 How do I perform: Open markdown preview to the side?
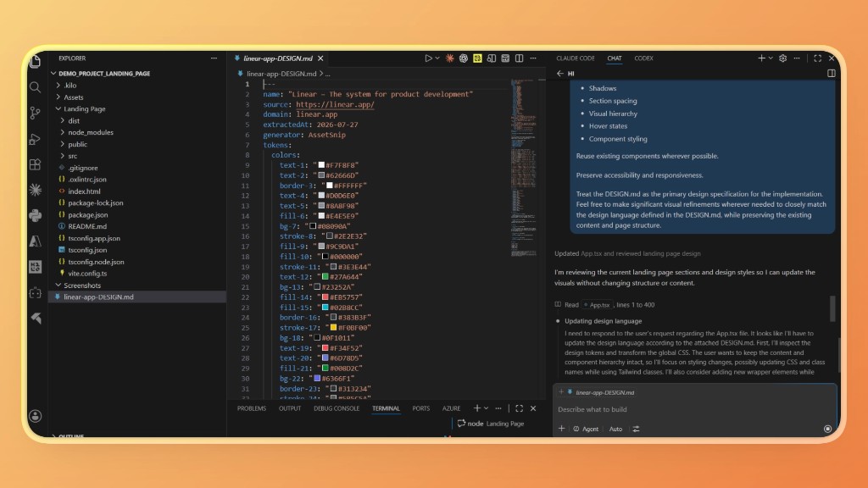491,58
